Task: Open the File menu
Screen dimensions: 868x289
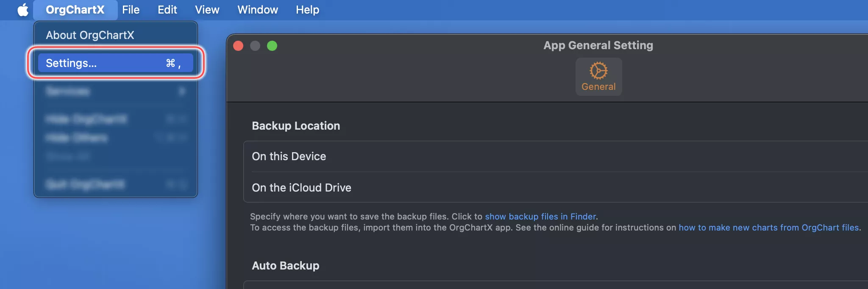Action: (131, 10)
